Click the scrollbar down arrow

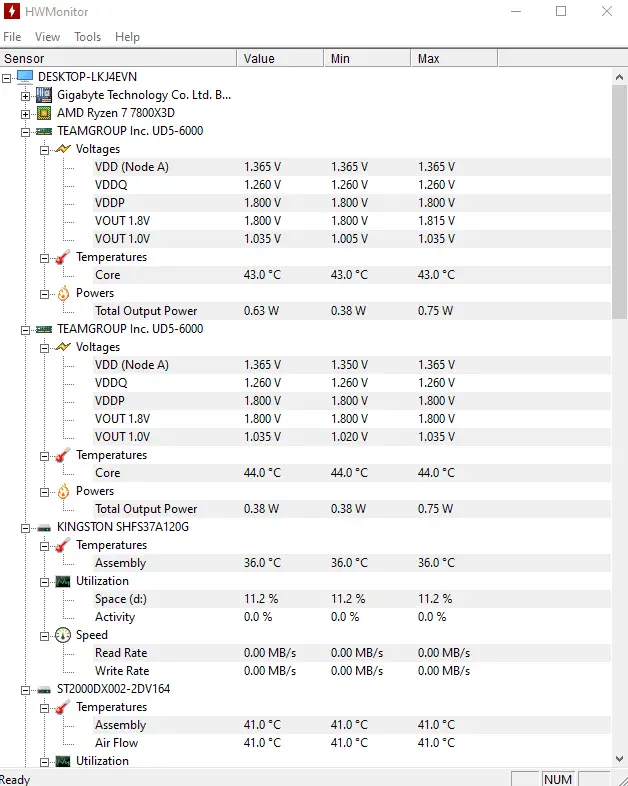pyautogui.click(x=619, y=759)
